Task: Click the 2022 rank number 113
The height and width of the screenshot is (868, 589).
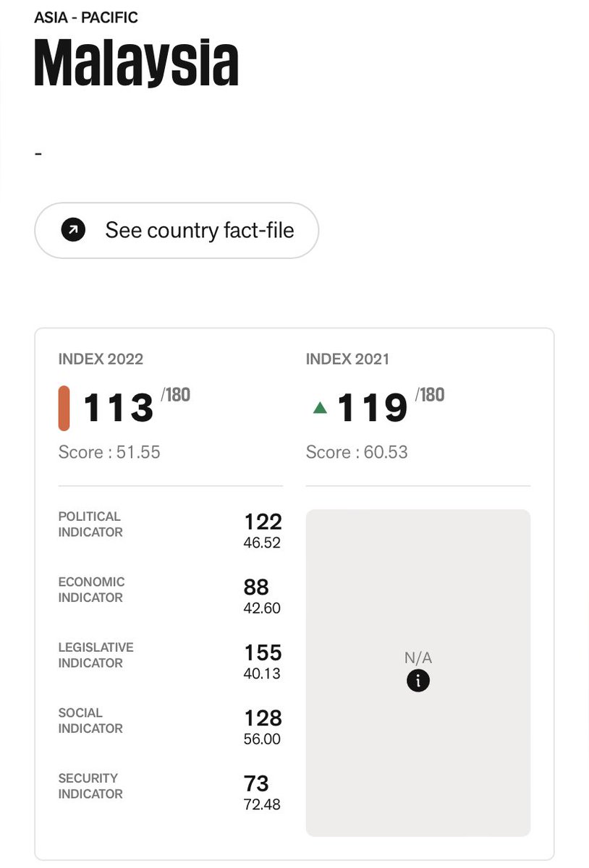Action: (119, 408)
